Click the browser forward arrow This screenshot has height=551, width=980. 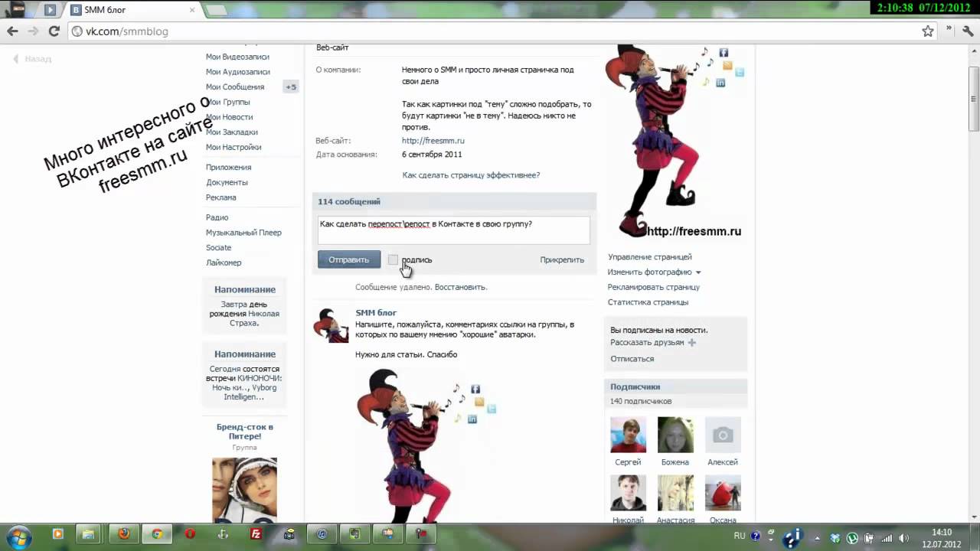click(x=33, y=31)
